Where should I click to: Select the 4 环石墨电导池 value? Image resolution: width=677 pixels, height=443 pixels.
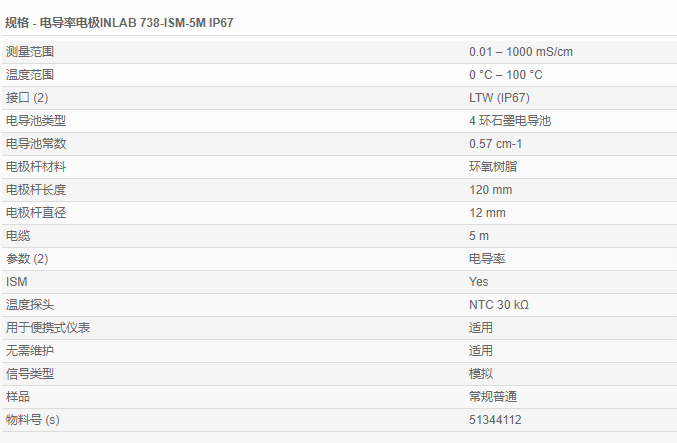point(509,120)
